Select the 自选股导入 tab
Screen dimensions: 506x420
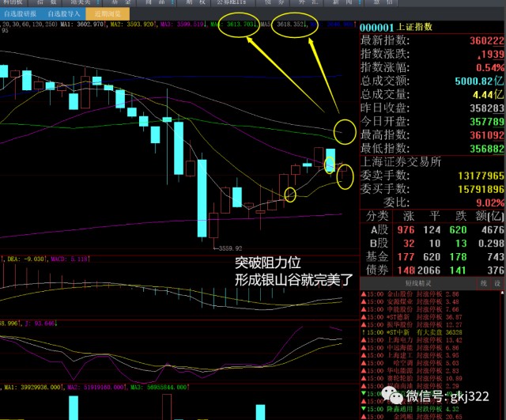pyautogui.click(x=64, y=14)
